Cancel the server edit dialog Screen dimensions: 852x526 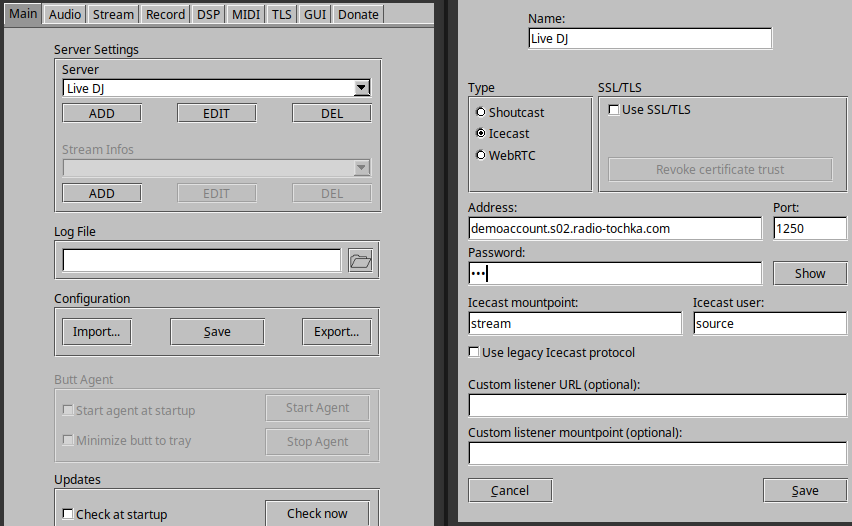click(510, 490)
